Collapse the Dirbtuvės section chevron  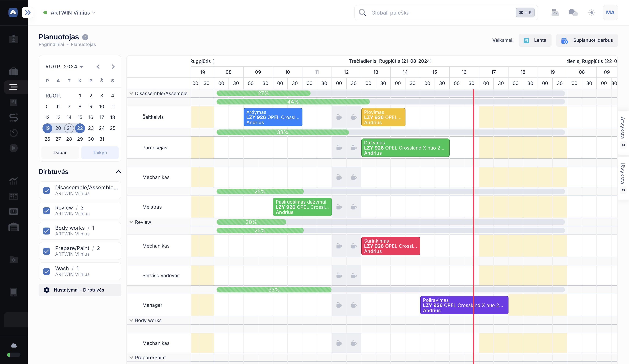click(118, 172)
